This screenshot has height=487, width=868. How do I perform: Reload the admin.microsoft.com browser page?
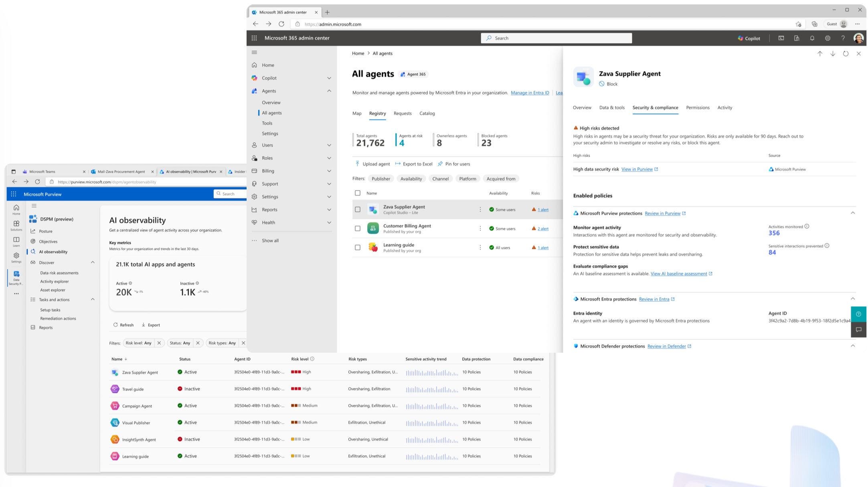(x=281, y=24)
